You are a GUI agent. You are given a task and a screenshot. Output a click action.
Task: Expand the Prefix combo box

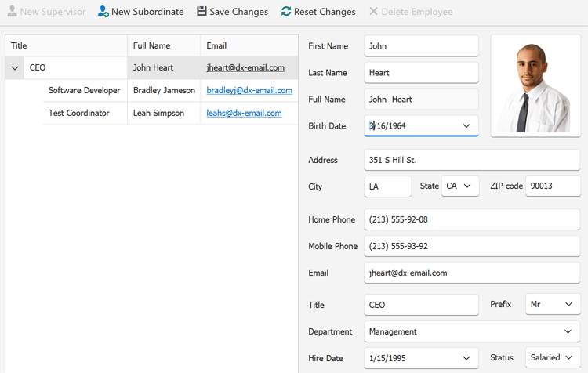click(568, 305)
